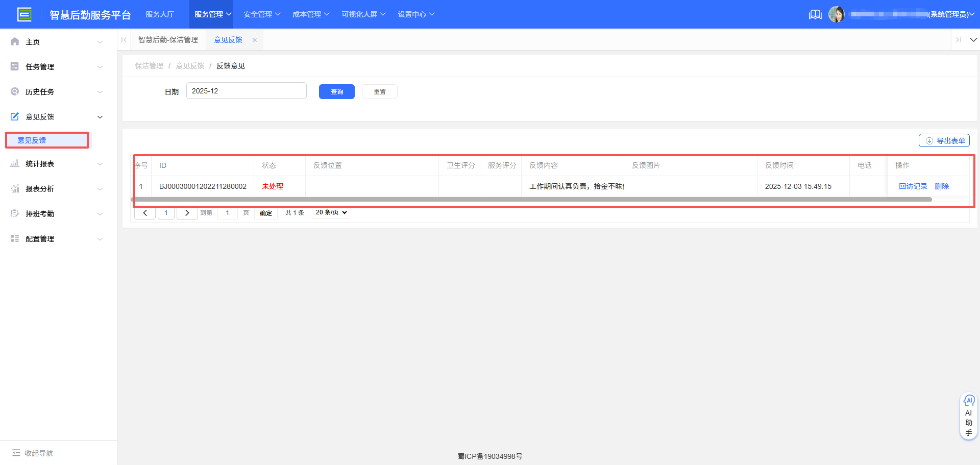Viewport: 980px width, 465px height.
Task: Expand the 服务管理 menu dropdown
Action: tap(211, 14)
